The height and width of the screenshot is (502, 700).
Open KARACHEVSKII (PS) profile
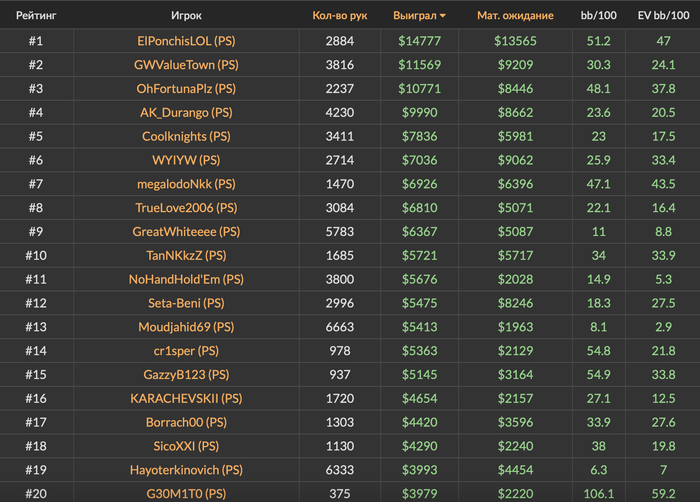(x=187, y=398)
